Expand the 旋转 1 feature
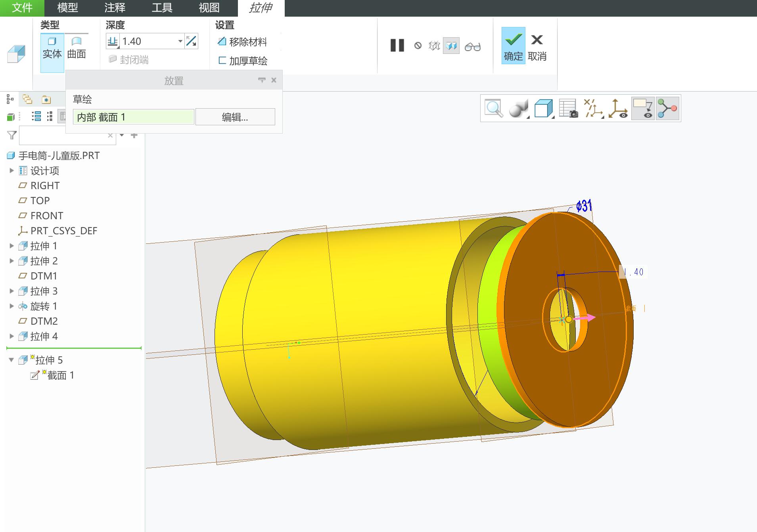757x532 pixels. click(11, 306)
